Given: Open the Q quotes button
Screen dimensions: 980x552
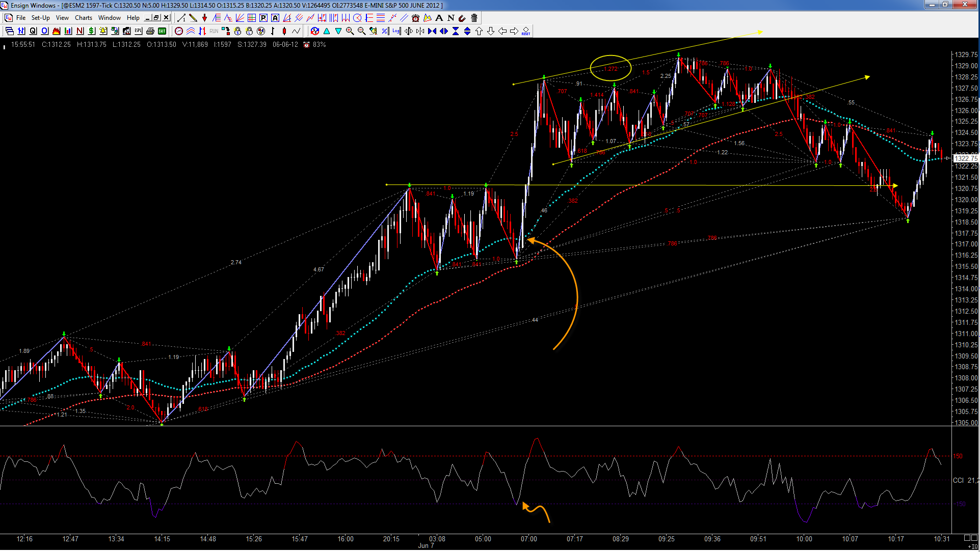Looking at the screenshot, I should (x=33, y=31).
